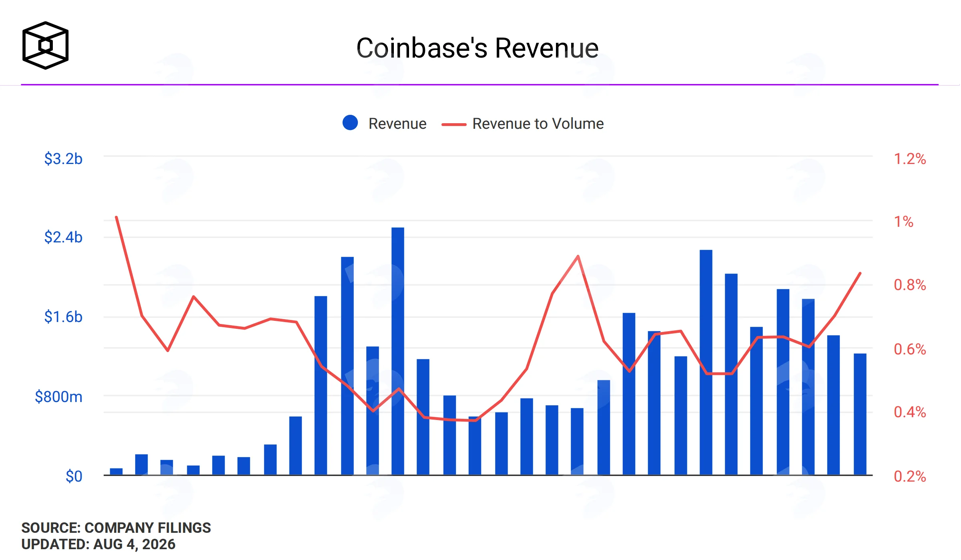Click the 0.4% right axis label
Image resolution: width=961 pixels, height=560 pixels.
(x=910, y=412)
